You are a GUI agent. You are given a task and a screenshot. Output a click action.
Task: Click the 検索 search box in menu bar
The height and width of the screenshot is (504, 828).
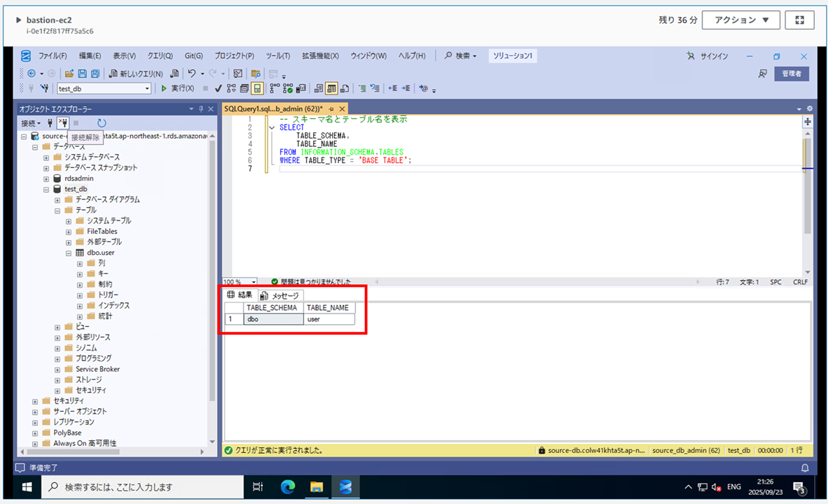[461, 55]
